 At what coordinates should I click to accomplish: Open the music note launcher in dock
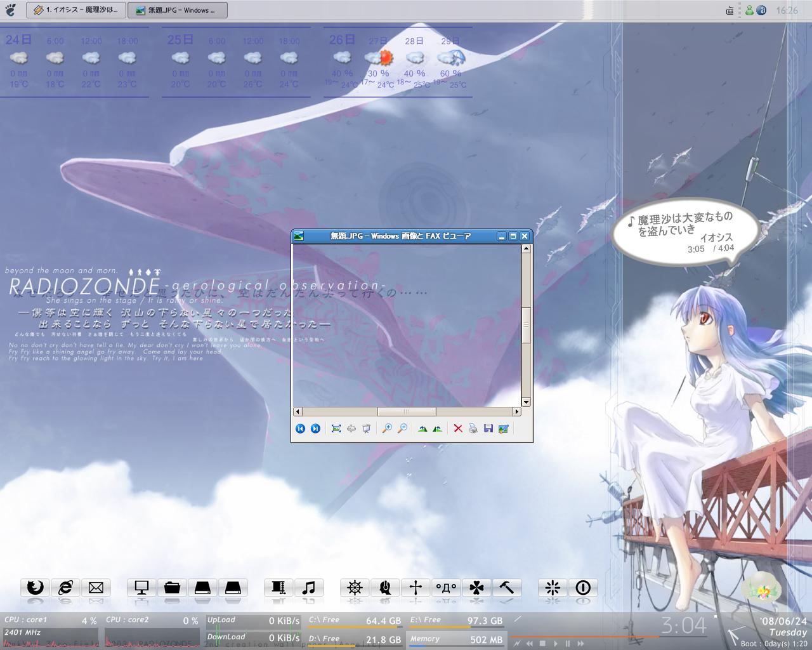pos(309,588)
